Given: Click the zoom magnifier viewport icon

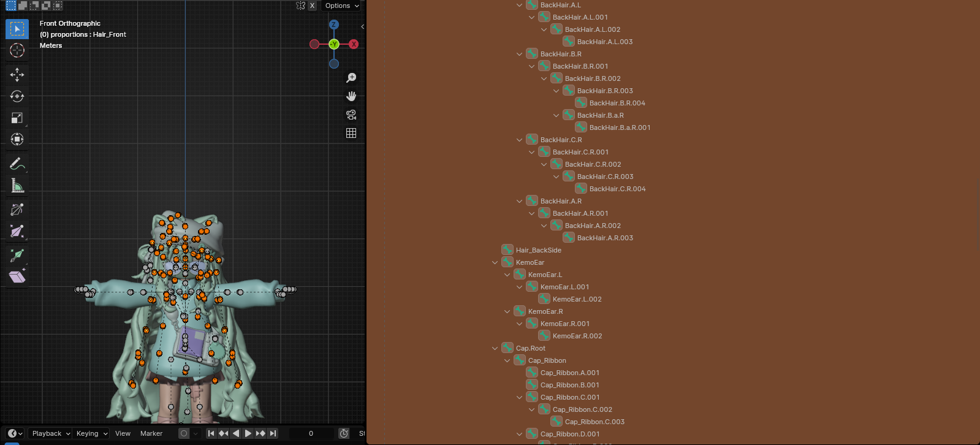Looking at the screenshot, I should [x=351, y=78].
